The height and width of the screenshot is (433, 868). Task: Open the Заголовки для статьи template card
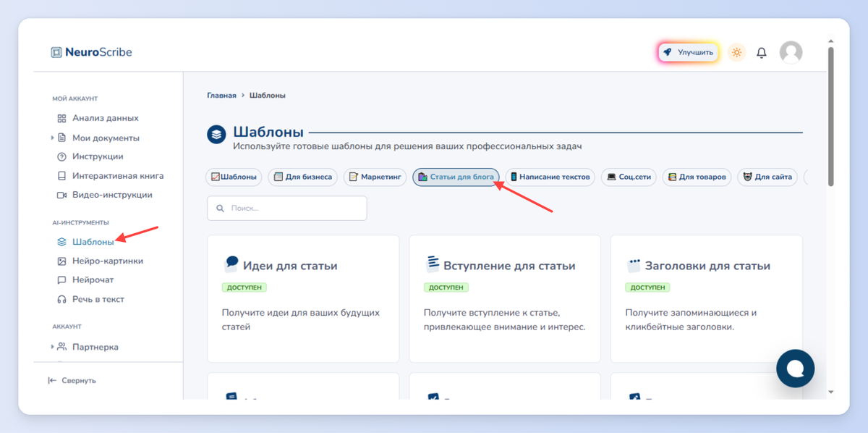(x=706, y=299)
